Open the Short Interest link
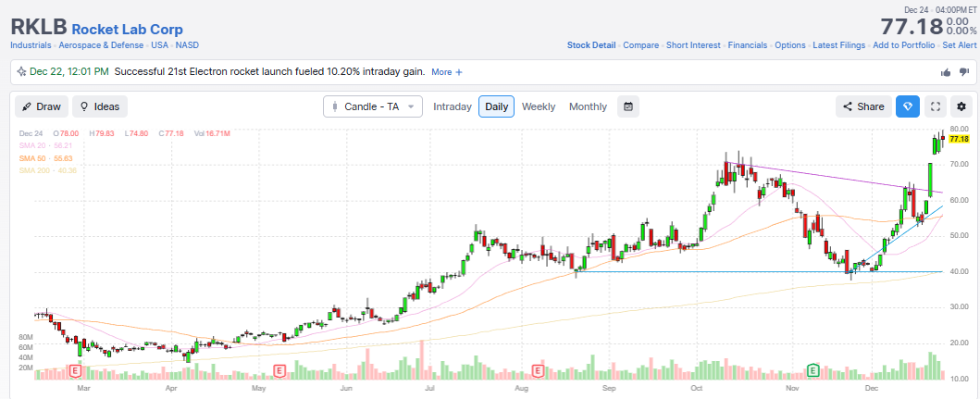The image size is (980, 399). point(693,45)
